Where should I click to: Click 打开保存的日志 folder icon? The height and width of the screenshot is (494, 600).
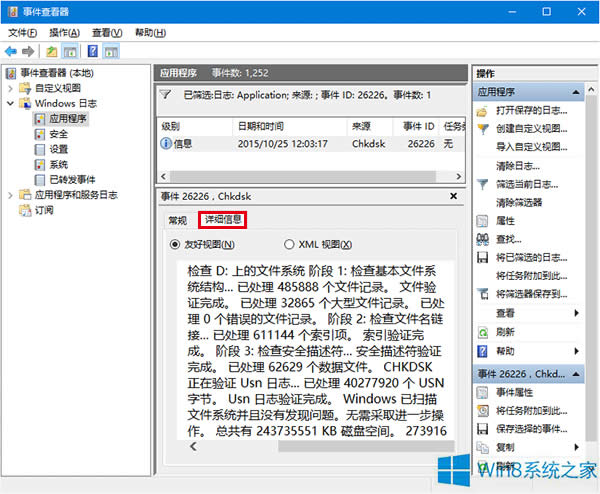coord(482,111)
